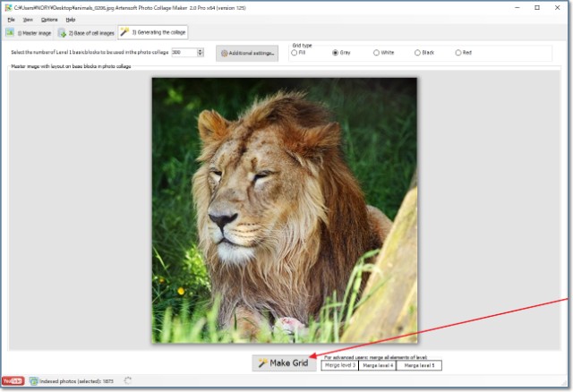
Task: Click the indexed photos database icon
Action: [32, 380]
